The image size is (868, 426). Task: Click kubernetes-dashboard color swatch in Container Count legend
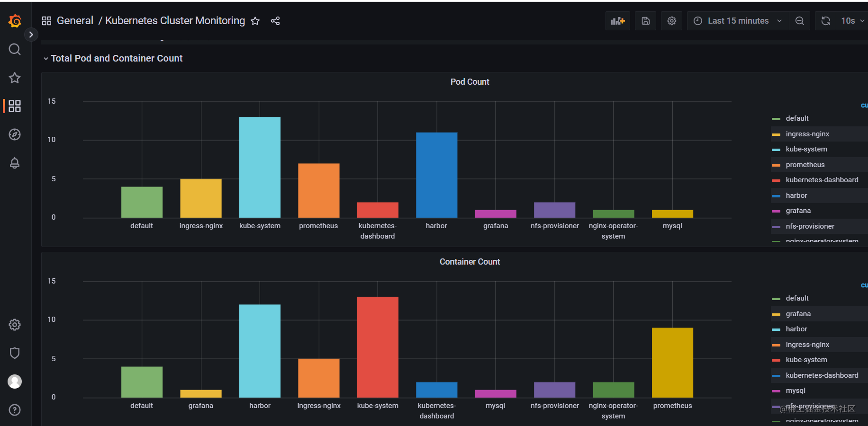tap(776, 376)
